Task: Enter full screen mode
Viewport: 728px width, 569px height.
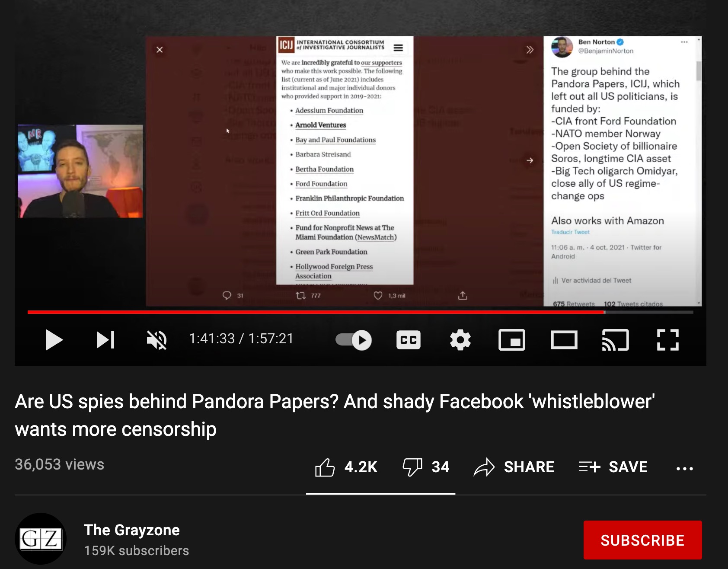Action: (x=667, y=340)
